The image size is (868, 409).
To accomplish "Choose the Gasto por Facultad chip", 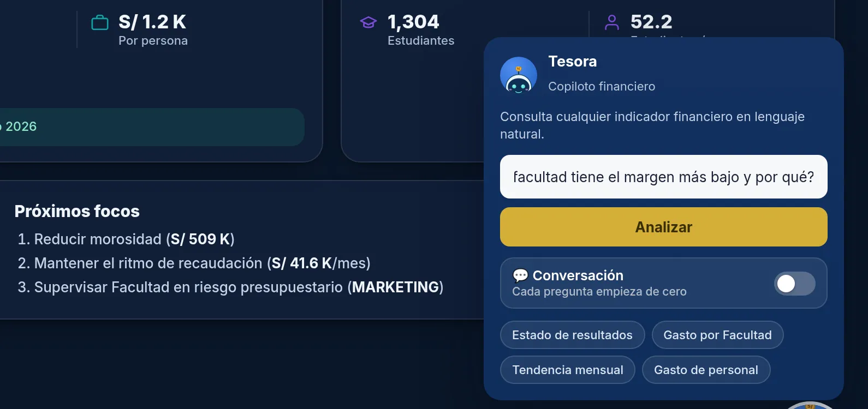I will pos(717,335).
